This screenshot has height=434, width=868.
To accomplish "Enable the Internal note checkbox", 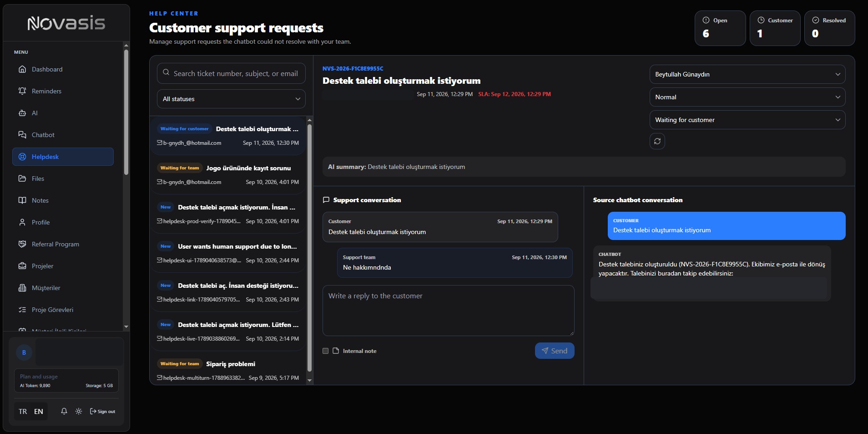I will [325, 351].
